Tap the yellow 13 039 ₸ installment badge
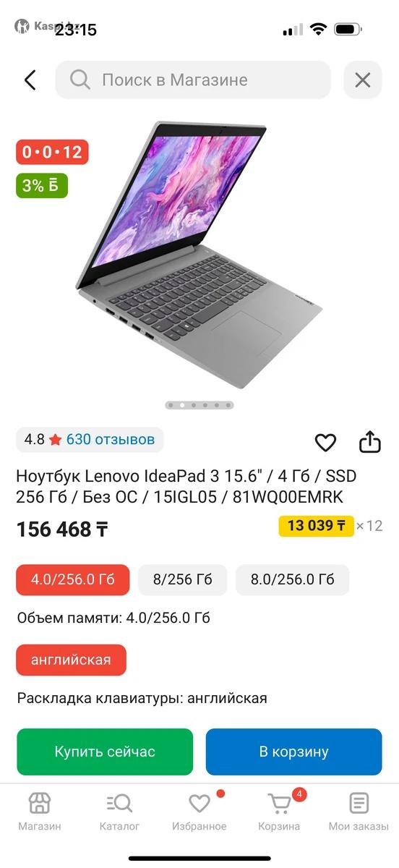The image size is (399, 868). point(316,525)
